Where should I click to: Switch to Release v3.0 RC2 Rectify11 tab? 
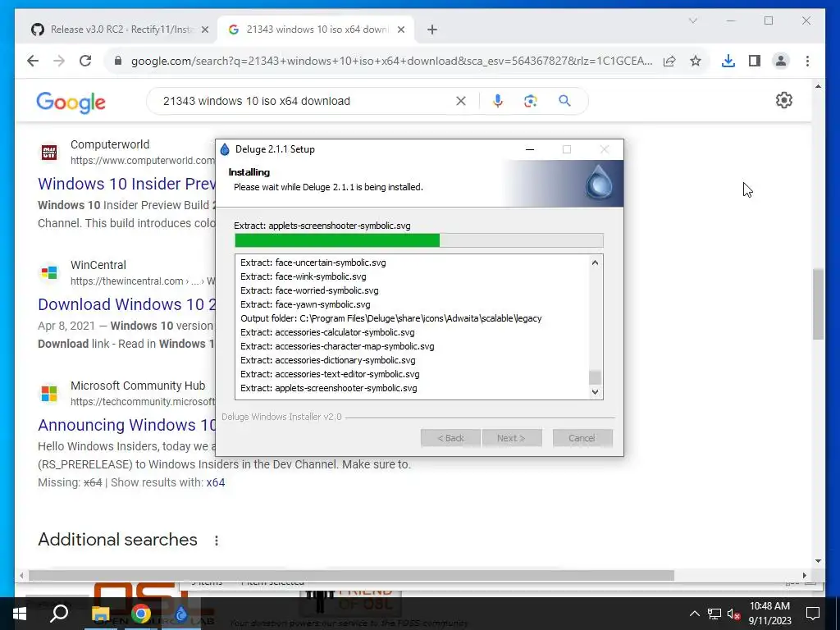coord(119,30)
